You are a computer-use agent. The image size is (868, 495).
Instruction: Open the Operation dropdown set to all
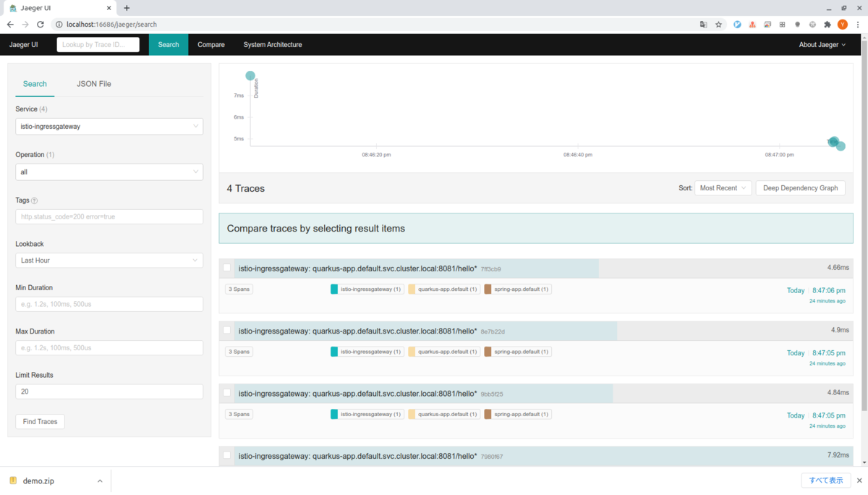[x=109, y=172]
